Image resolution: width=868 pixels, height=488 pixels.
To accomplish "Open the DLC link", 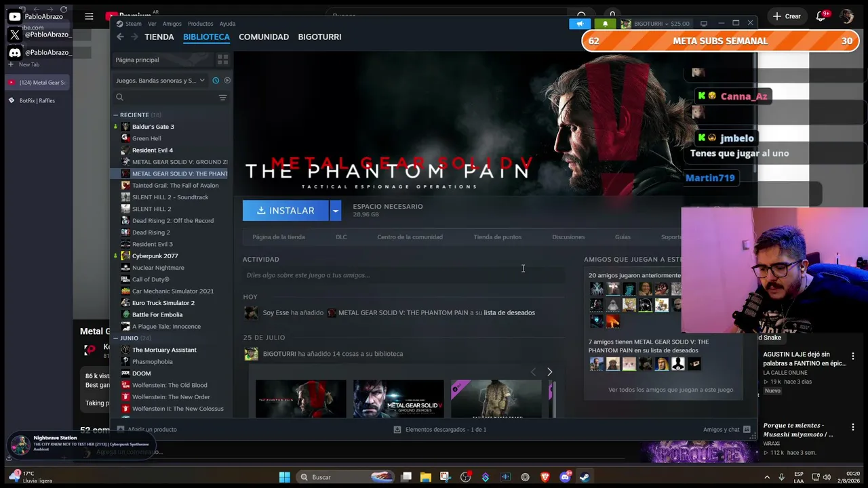I will (341, 237).
